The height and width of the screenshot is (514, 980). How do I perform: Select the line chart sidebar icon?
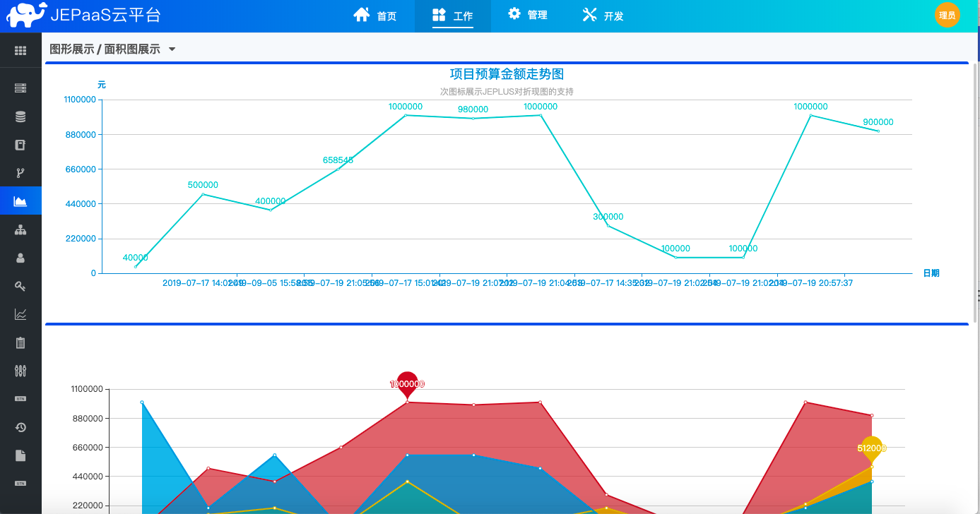click(x=20, y=314)
